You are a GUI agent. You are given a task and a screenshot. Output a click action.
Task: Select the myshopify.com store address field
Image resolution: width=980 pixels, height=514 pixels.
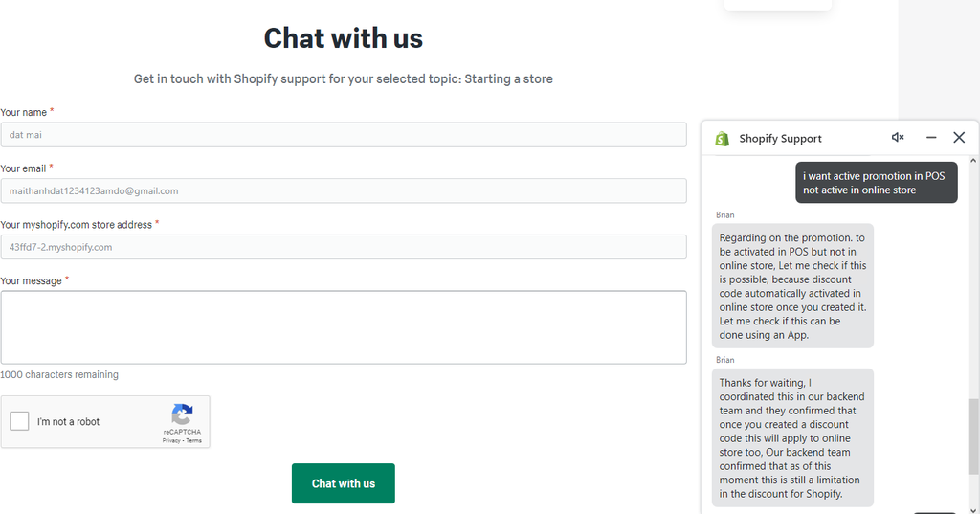pyautogui.click(x=344, y=247)
